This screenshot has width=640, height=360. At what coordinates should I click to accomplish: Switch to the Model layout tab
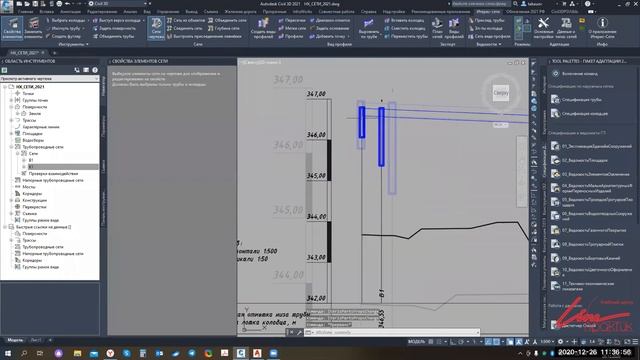[x=15, y=340]
